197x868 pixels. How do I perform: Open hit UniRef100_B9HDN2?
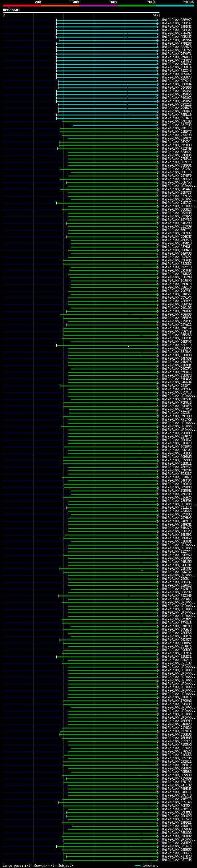click(177, 26)
